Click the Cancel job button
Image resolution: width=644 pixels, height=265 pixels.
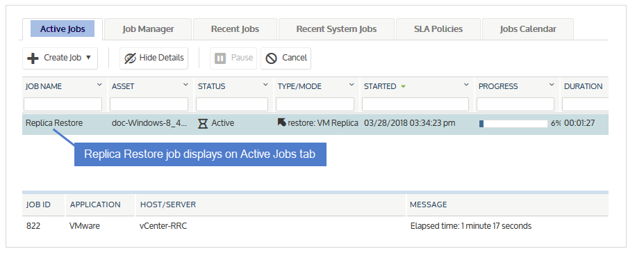click(x=286, y=58)
